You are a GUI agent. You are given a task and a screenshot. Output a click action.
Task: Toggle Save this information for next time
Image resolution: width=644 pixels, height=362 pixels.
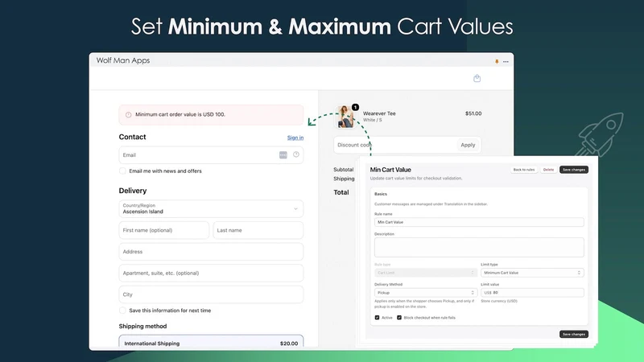pos(122,311)
